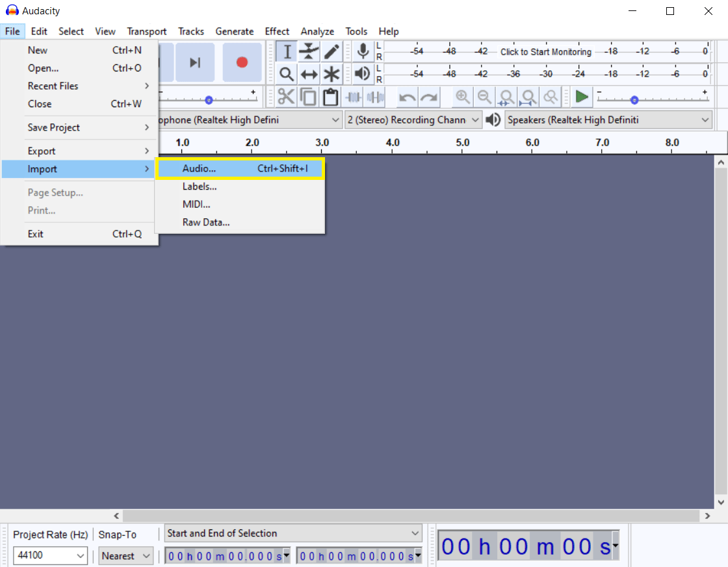Click the Paste clipboard icon
This screenshot has width=728, height=567.
pyautogui.click(x=330, y=97)
